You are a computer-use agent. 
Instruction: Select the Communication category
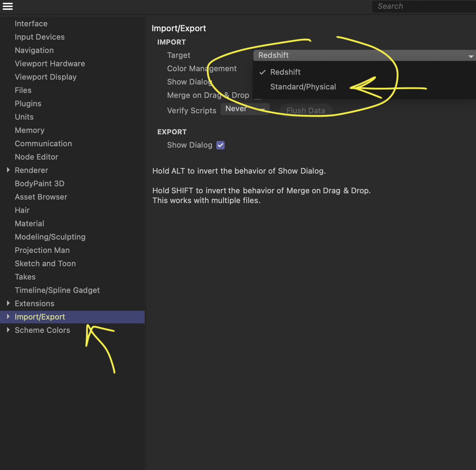pos(43,143)
